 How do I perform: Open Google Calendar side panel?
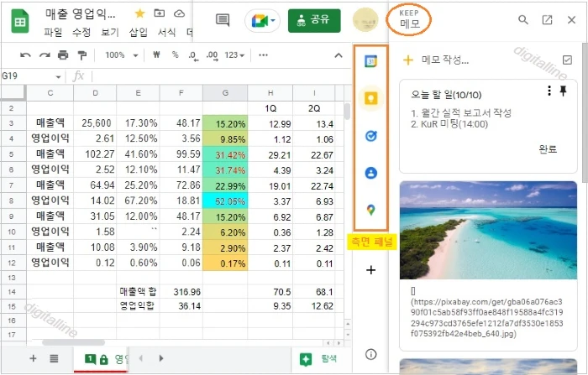tap(371, 61)
